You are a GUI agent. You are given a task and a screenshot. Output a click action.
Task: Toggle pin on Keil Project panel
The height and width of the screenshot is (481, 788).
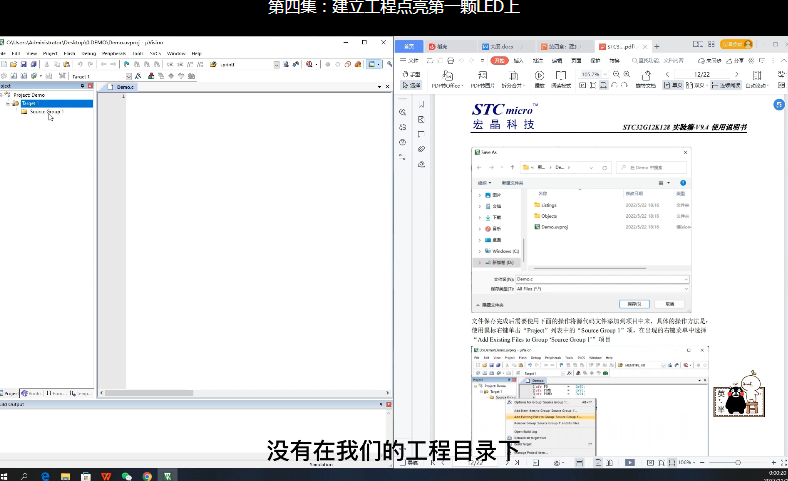click(x=82, y=86)
